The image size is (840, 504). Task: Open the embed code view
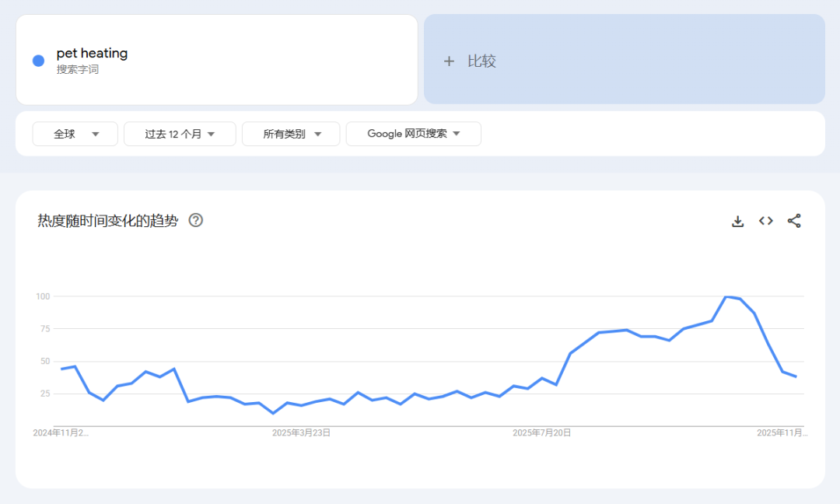[765, 221]
